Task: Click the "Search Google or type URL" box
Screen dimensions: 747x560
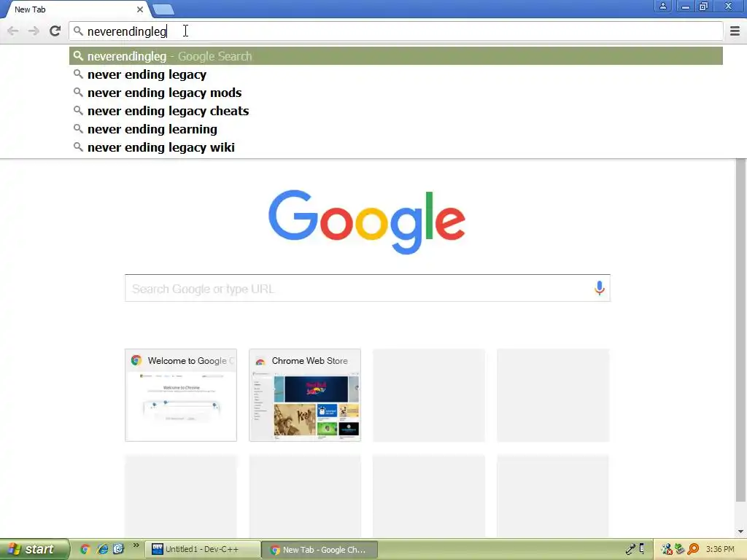Action: tap(368, 288)
